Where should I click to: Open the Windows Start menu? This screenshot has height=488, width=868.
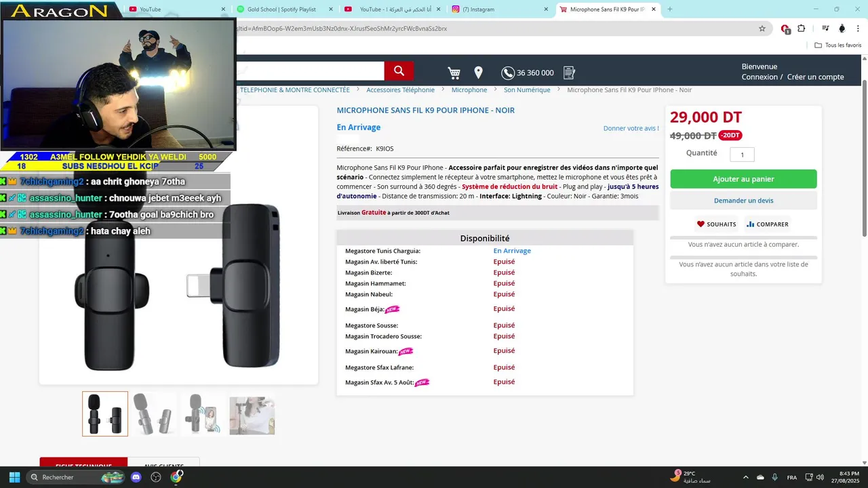click(x=14, y=477)
